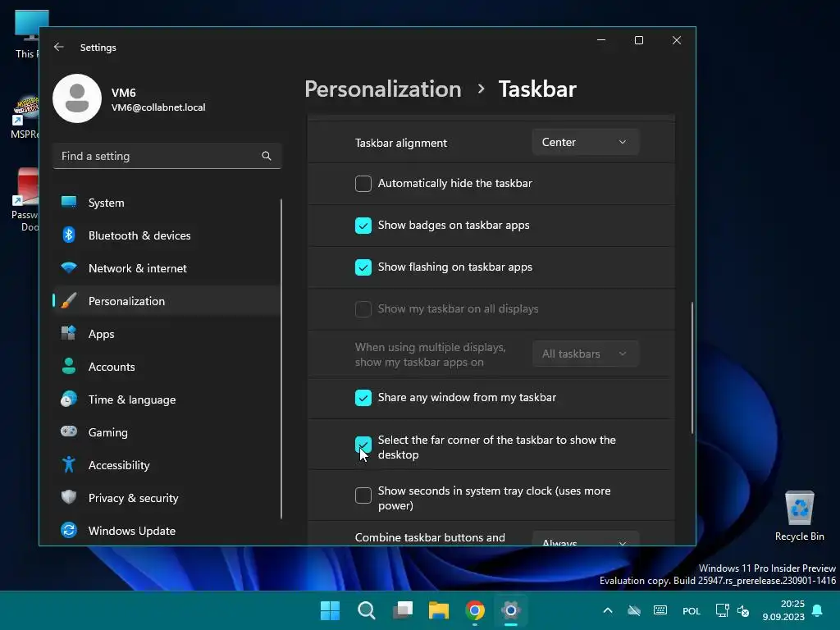Click the Find a setting search box
The image size is (840, 630).
[167, 156]
